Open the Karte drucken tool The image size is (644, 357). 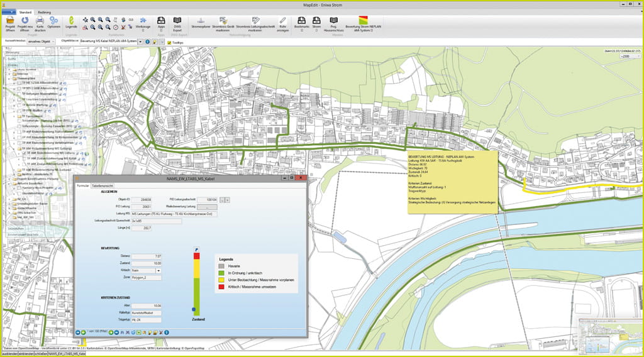[40, 21]
